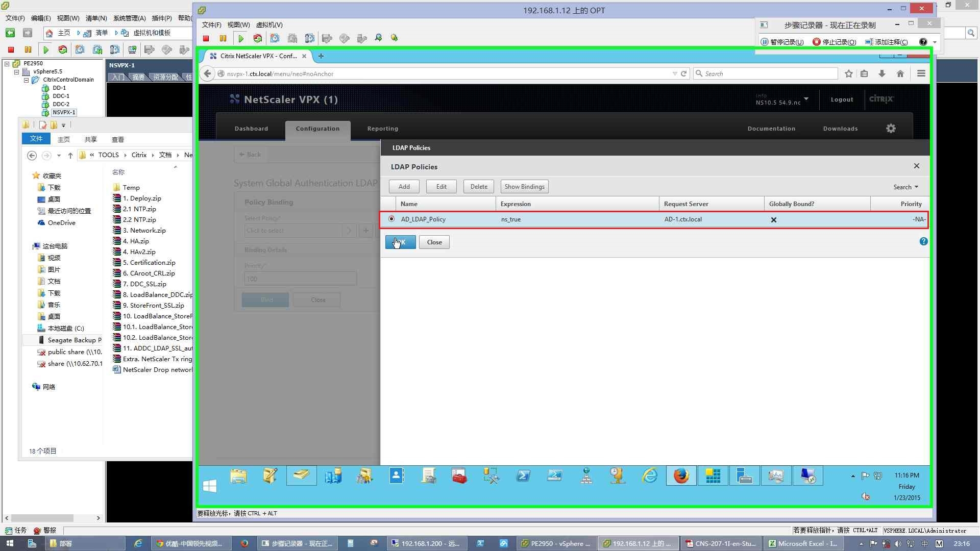Select the 1. Deploy.zip file

[x=141, y=198]
